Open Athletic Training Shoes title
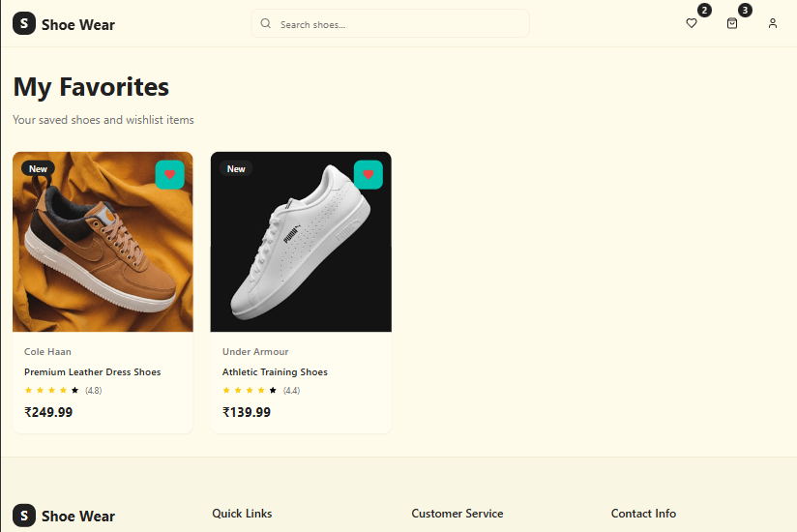The image size is (797, 532). point(275,372)
